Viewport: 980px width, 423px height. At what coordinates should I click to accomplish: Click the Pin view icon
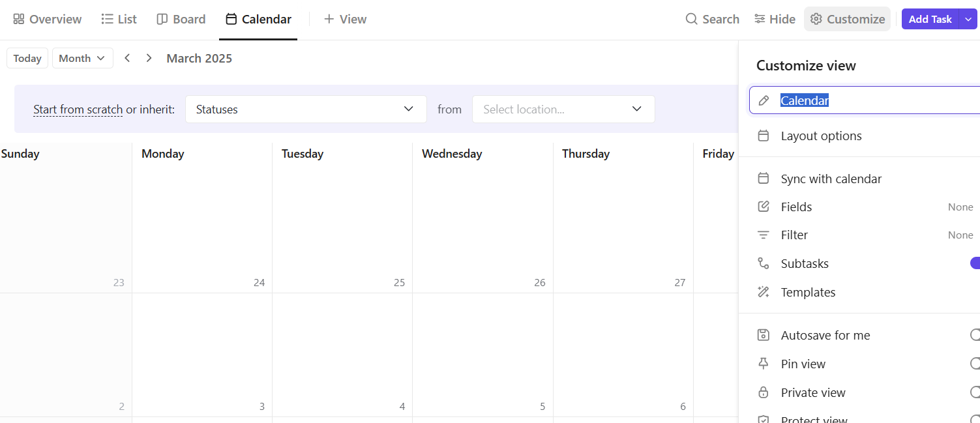pyautogui.click(x=763, y=364)
